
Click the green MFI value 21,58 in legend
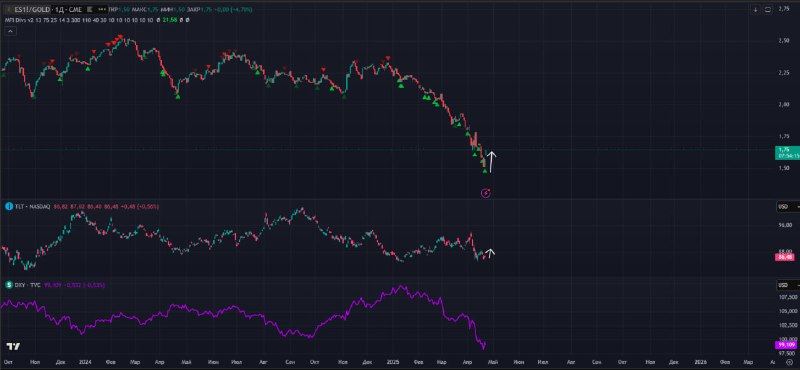pyautogui.click(x=169, y=19)
